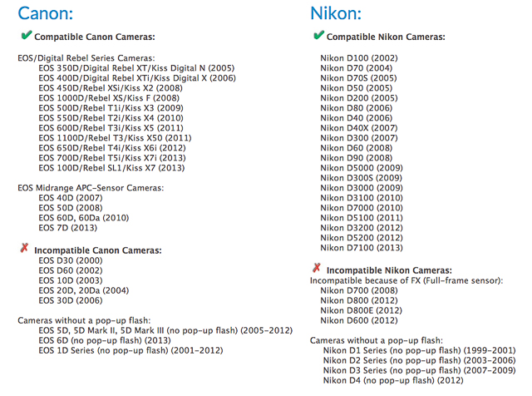Select EOS 30D (2006) entry
Image resolution: width=532 pixels, height=396 pixels.
click(x=71, y=300)
